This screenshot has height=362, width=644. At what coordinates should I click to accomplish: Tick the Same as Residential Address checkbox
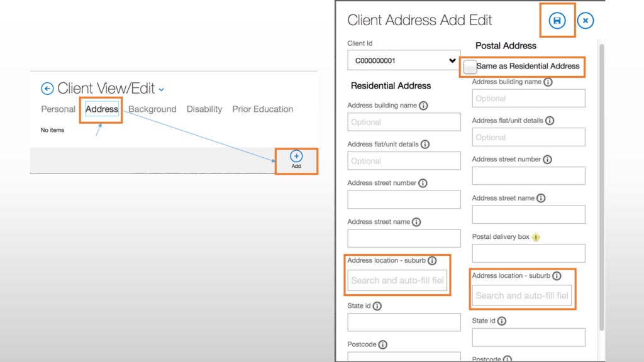coord(469,67)
